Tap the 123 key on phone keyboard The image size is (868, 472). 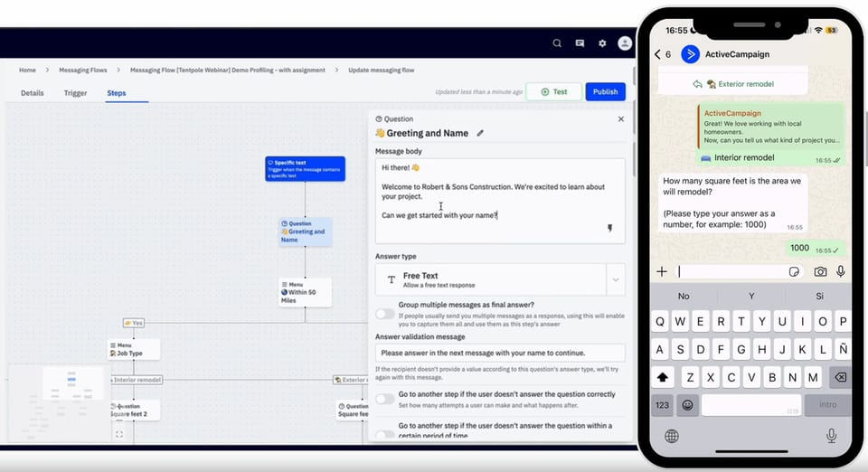click(663, 405)
